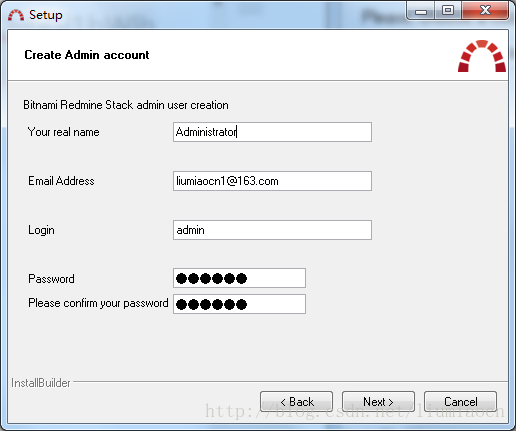Click the 'Create Admin account' heading
This screenshot has height=431, width=516.
coord(87,55)
